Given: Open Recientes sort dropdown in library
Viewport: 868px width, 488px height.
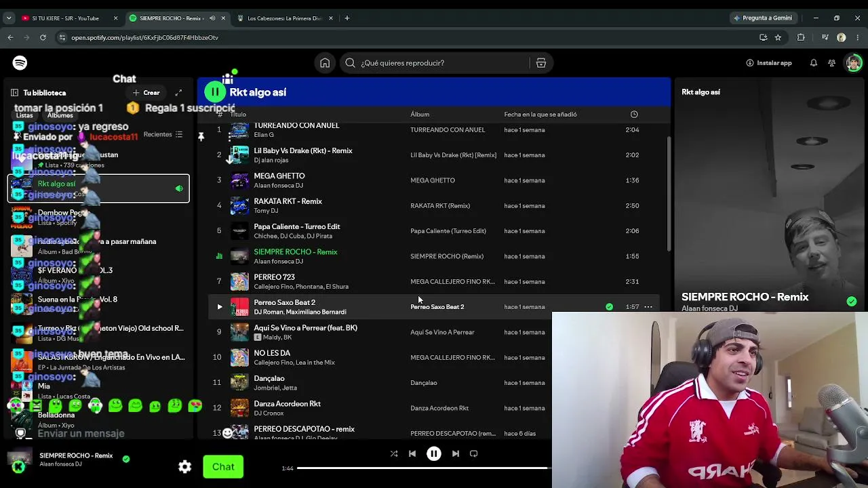Looking at the screenshot, I should pyautogui.click(x=163, y=134).
